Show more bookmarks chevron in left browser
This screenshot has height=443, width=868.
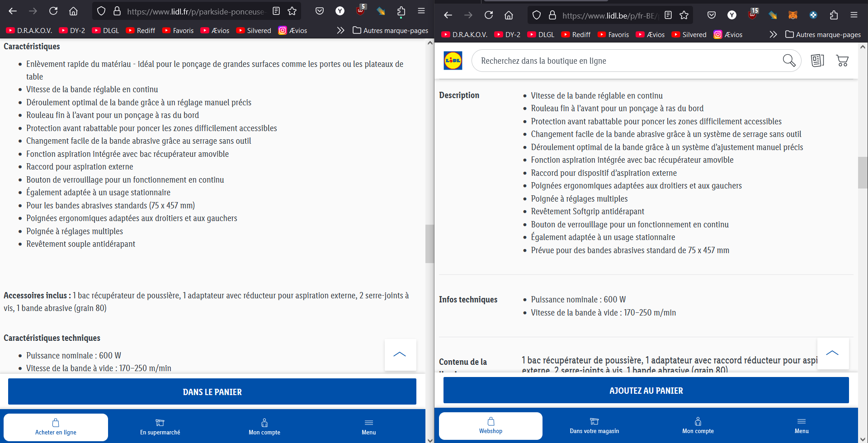pyautogui.click(x=340, y=30)
